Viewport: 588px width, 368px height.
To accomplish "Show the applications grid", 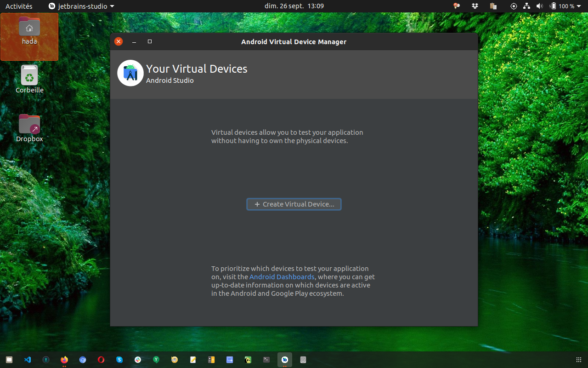I will 579,360.
